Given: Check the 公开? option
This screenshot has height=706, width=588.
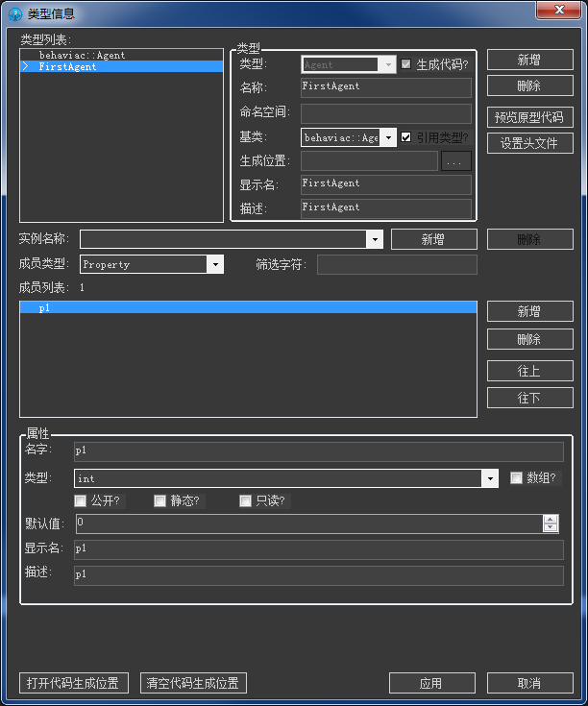Looking at the screenshot, I should 81,500.
